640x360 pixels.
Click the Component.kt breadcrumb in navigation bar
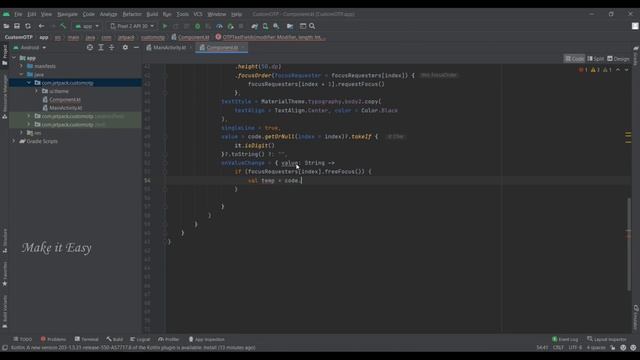[x=191, y=37]
